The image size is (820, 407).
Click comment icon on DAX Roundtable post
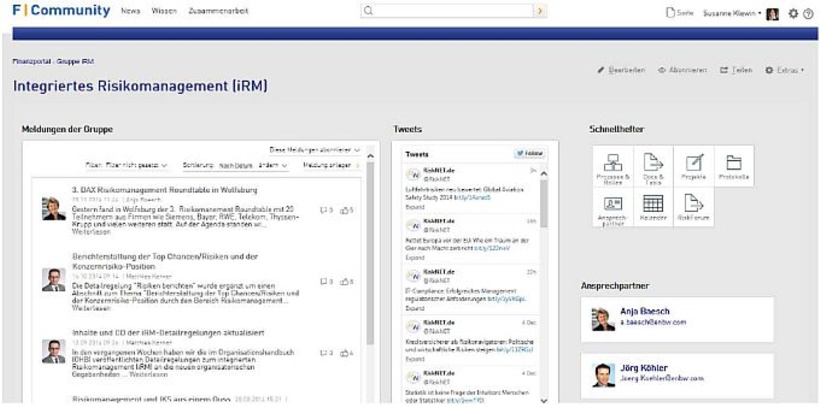326,210
